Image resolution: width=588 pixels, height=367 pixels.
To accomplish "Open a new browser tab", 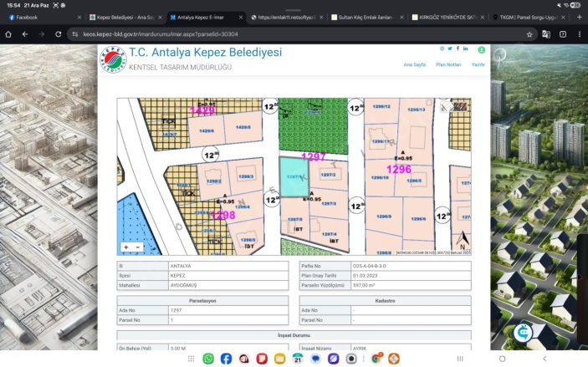I will pyautogui.click(x=579, y=17).
